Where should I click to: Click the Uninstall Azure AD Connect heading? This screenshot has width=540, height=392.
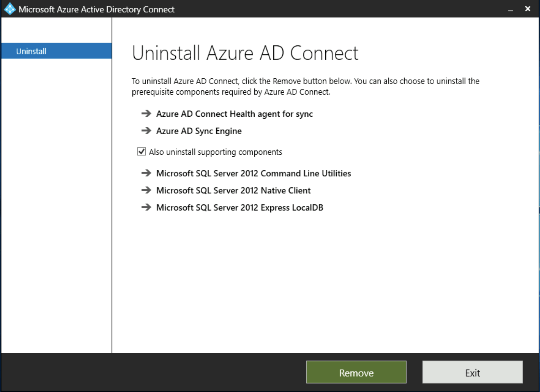(x=245, y=53)
